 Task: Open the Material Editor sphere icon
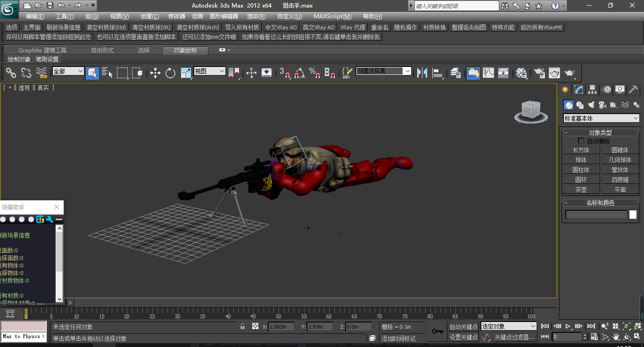(521, 73)
